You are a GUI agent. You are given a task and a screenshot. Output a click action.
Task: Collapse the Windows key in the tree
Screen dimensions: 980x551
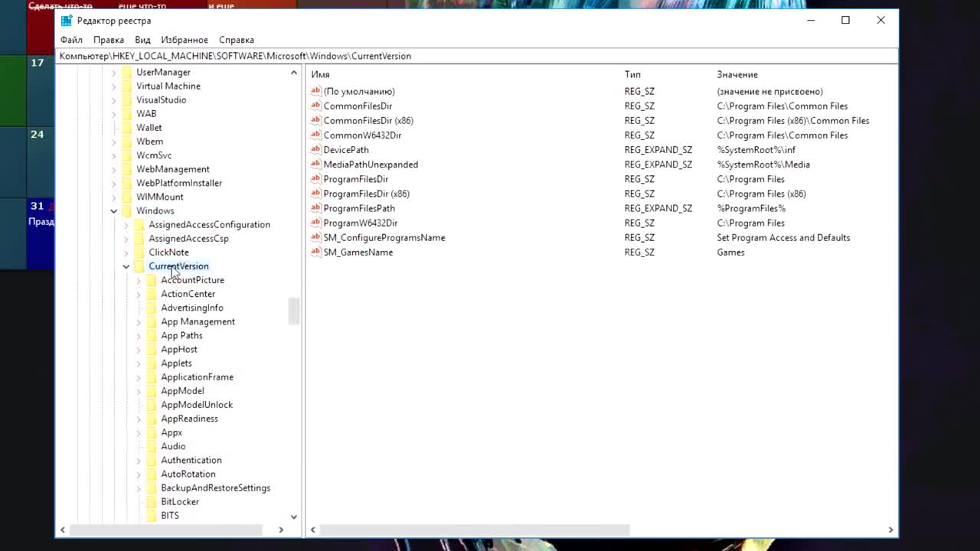114,211
